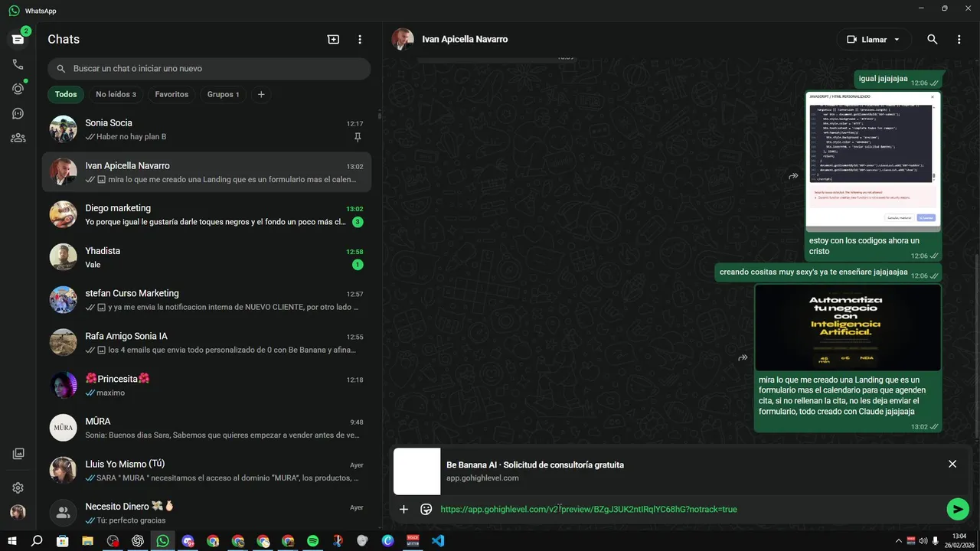The height and width of the screenshot is (551, 980).
Task: Select the Favoritos filter
Action: tap(171, 94)
